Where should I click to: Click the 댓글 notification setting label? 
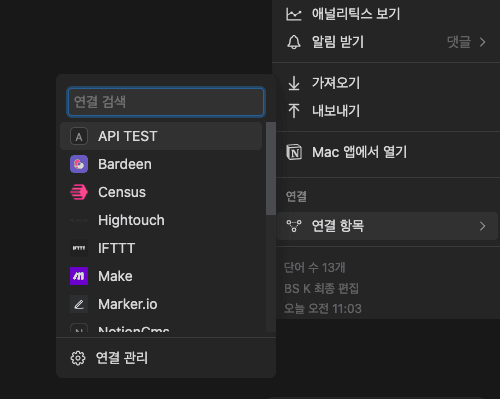[459, 42]
